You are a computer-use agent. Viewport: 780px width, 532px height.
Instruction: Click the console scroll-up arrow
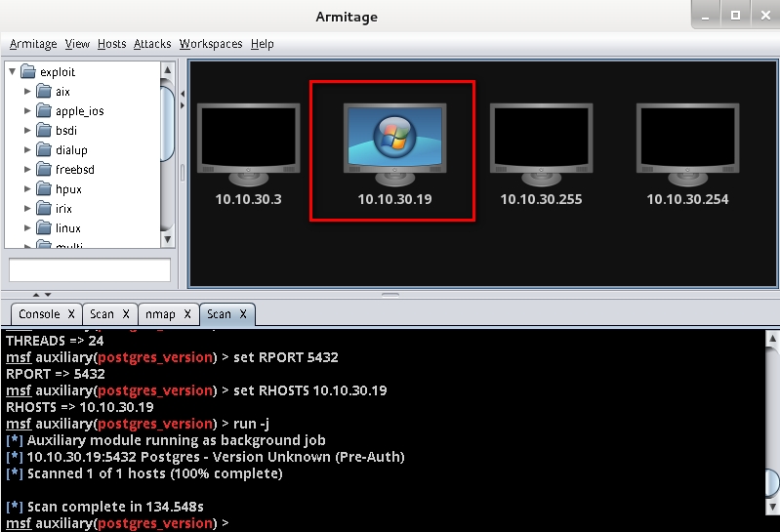[772, 339]
